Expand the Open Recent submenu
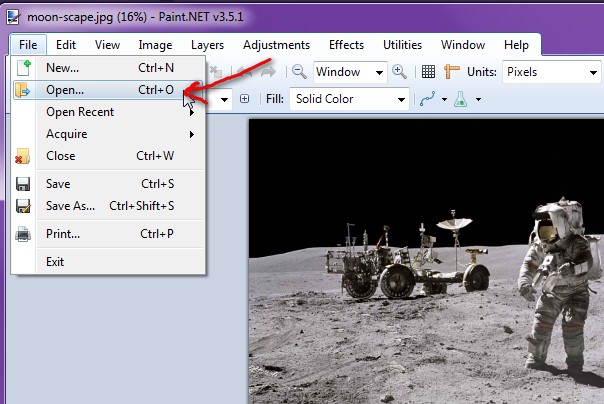 (x=108, y=112)
